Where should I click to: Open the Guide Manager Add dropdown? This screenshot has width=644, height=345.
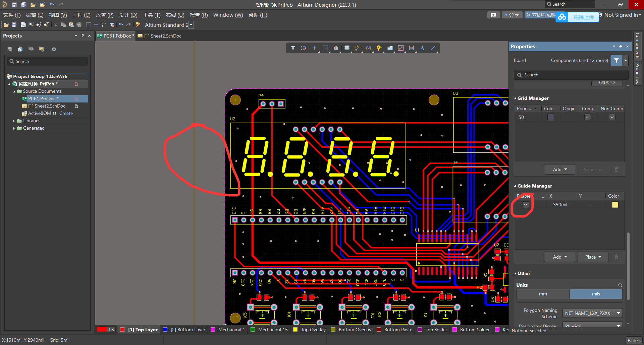(x=559, y=257)
